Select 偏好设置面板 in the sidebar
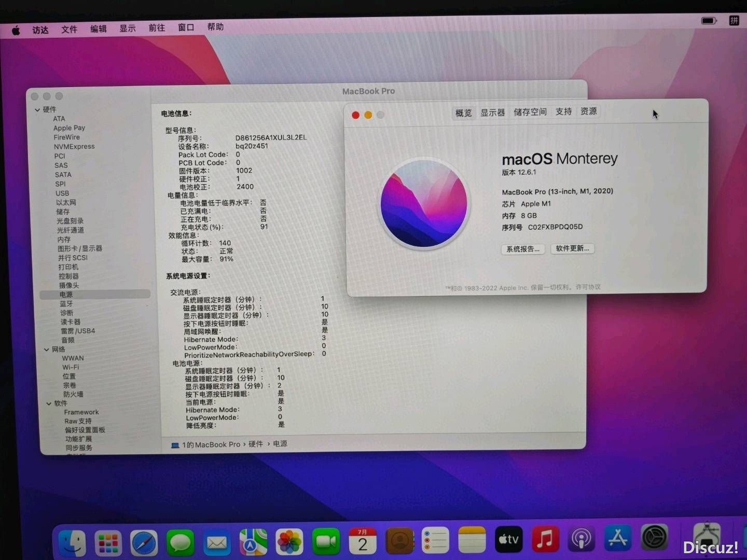 point(85,430)
